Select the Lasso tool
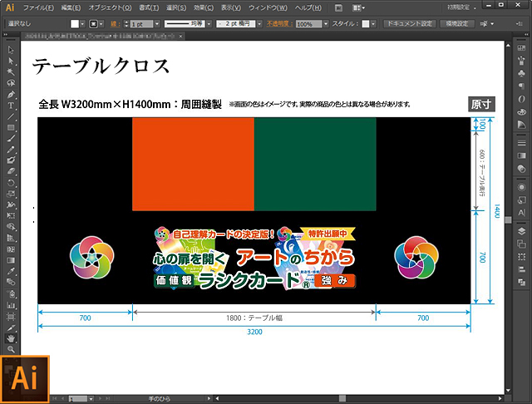This screenshot has height=404, width=532. click(11, 83)
